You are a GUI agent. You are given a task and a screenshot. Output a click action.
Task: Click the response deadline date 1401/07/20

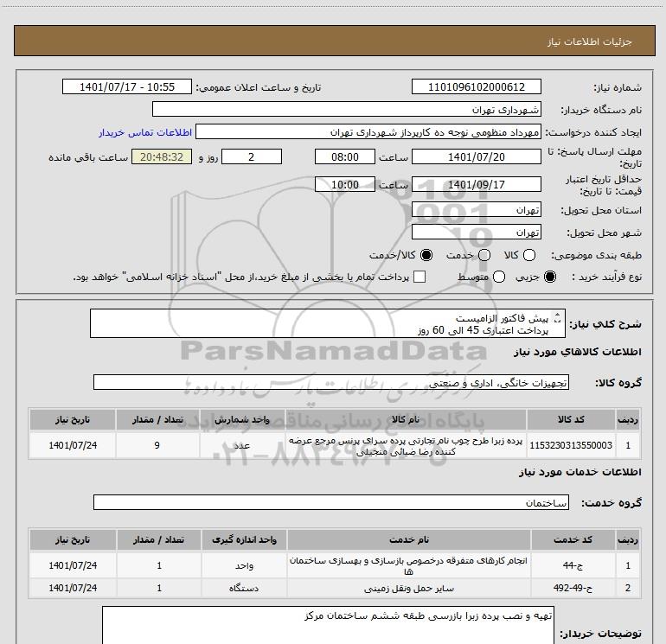[x=476, y=156]
